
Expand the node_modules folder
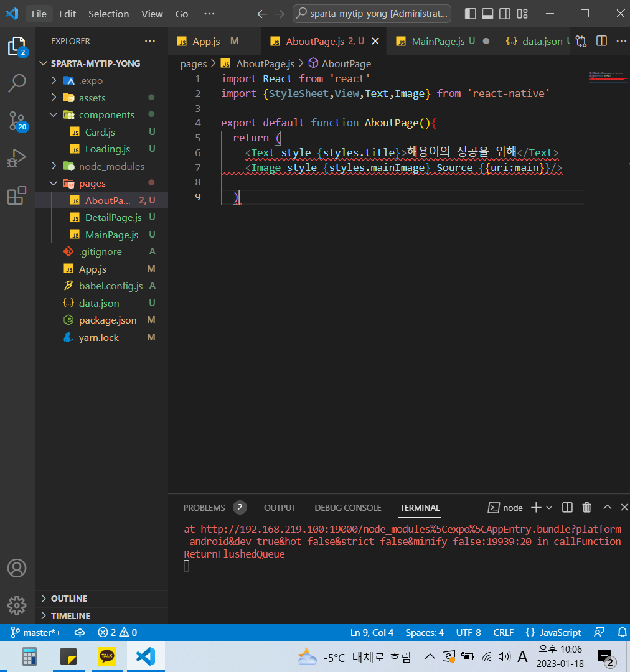click(x=101, y=166)
